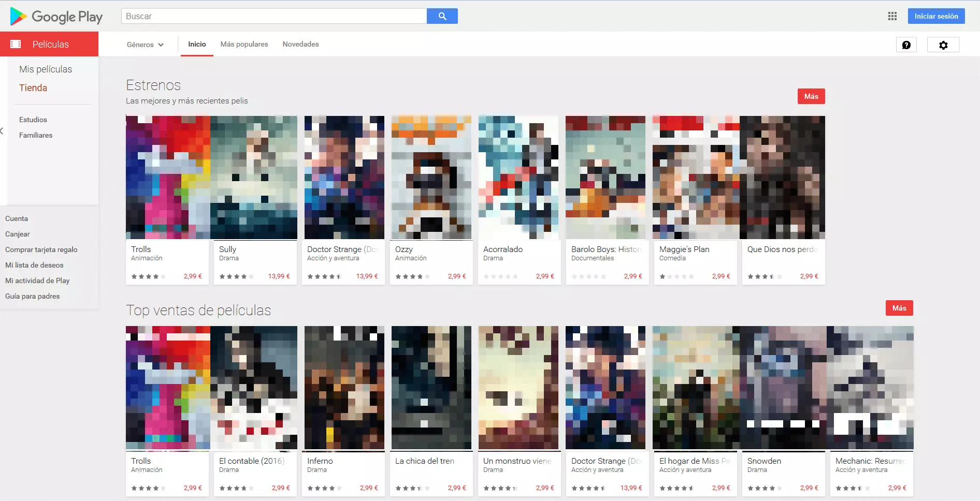
Task: Click star rating on Snowden card
Action: click(x=765, y=488)
